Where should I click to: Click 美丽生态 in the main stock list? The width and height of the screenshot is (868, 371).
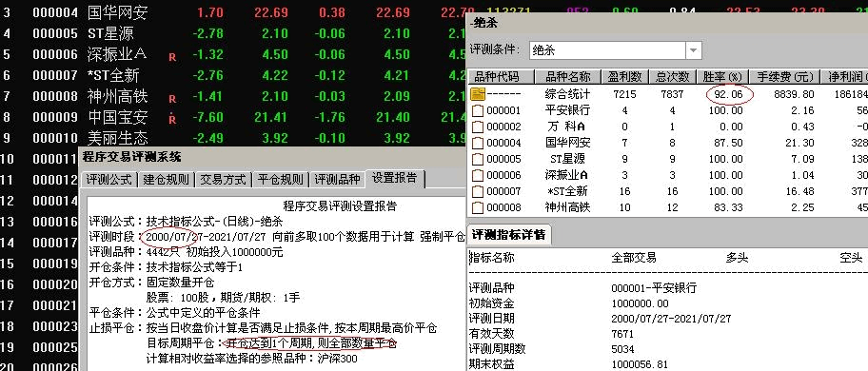click(x=117, y=138)
